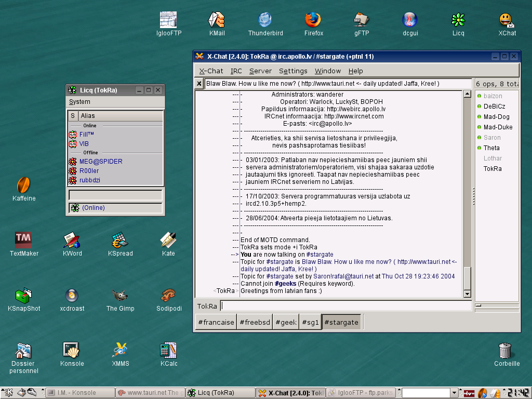Switch to IglooFTP taskbar button
The height and width of the screenshot is (399, 532).
point(361,393)
